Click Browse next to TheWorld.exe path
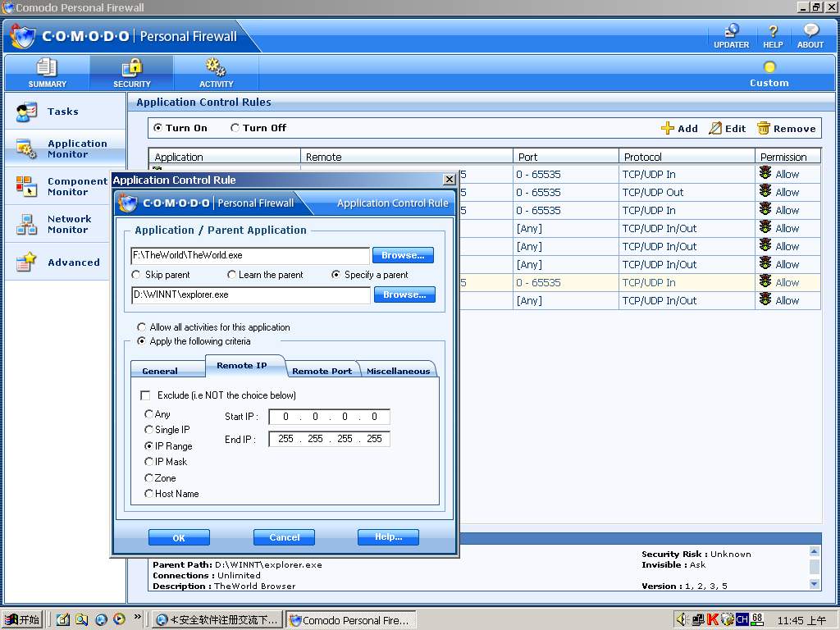Viewport: 840px width, 630px height. pos(403,255)
